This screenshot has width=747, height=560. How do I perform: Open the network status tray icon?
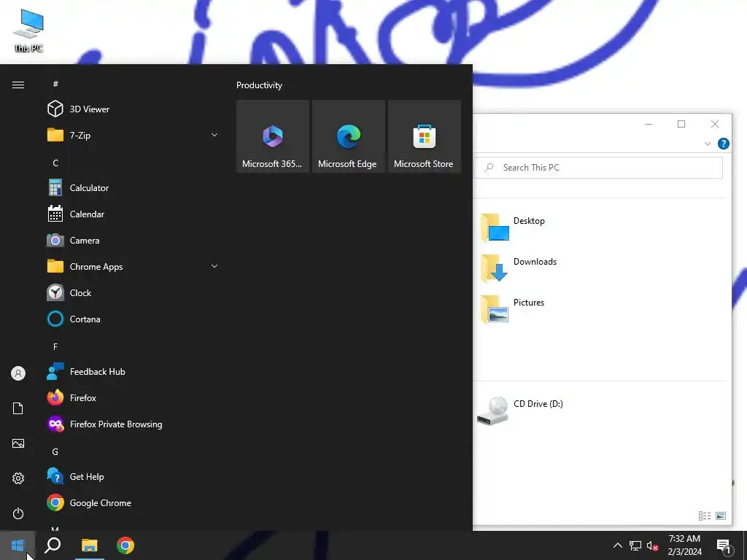[x=635, y=545]
